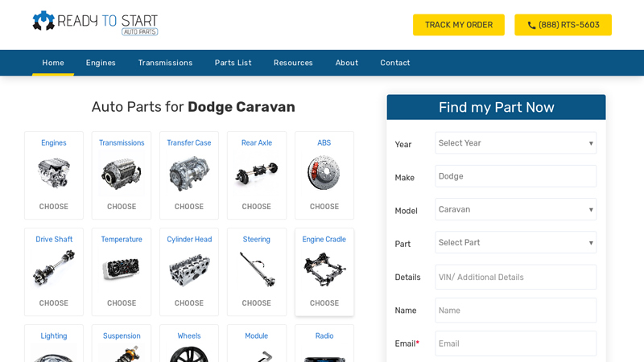Expand the Select Part dropdown
This screenshot has width=644, height=362.
coord(515,243)
